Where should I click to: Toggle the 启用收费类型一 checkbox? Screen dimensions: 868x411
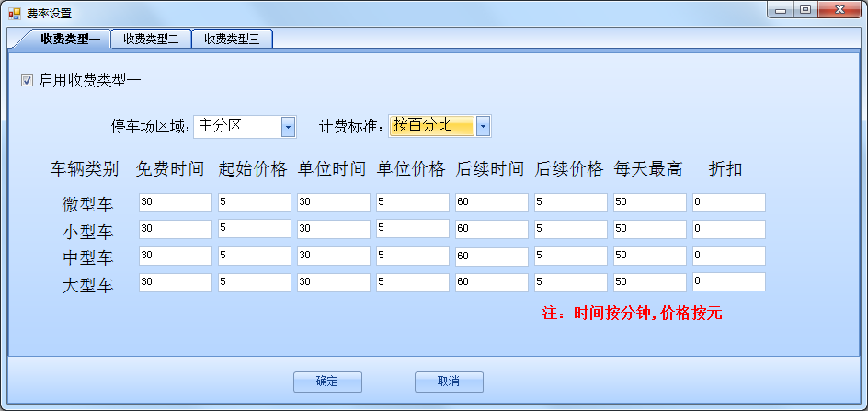click(27, 81)
